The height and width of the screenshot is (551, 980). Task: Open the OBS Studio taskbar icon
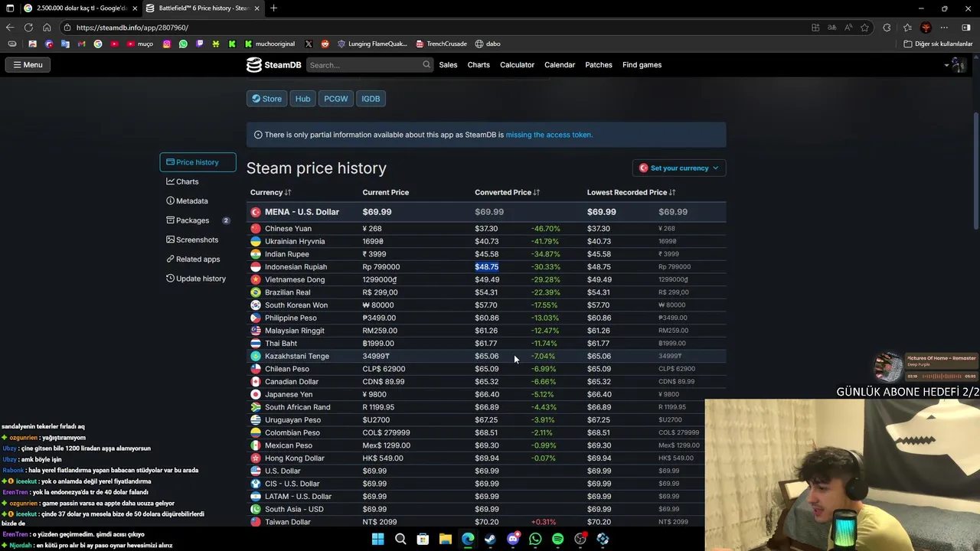[580, 540]
